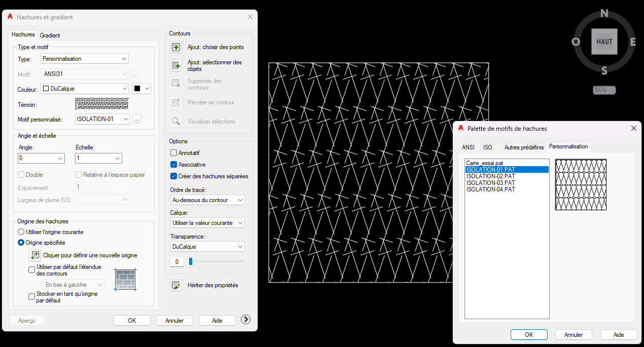Click the 'Hériter des propriétés' icon
This screenshot has width=644, height=347.
point(176,285)
